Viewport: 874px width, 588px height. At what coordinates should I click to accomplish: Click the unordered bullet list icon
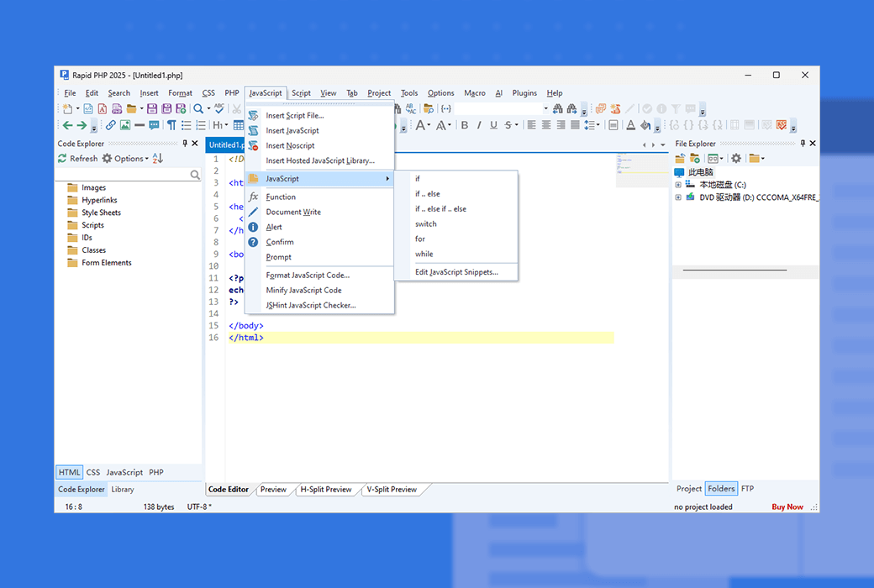click(x=187, y=125)
